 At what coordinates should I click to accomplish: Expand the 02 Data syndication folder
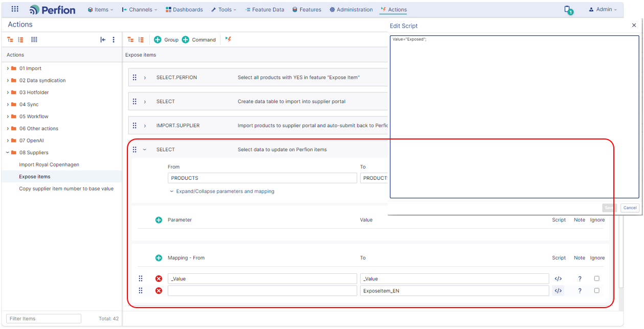(8, 80)
